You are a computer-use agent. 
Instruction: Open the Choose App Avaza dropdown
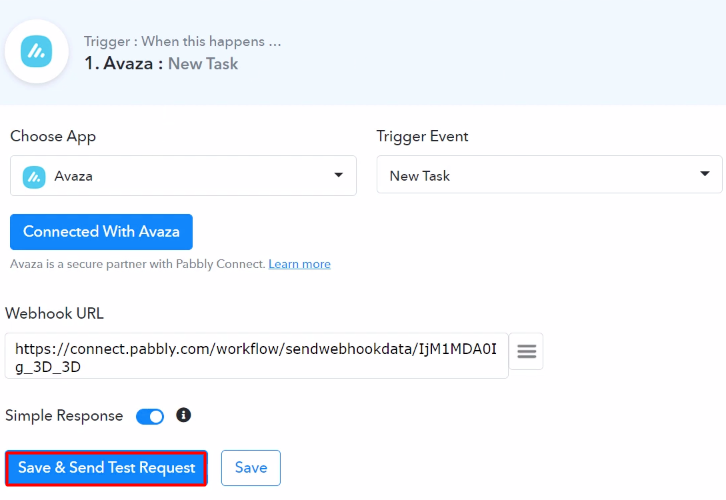click(183, 176)
